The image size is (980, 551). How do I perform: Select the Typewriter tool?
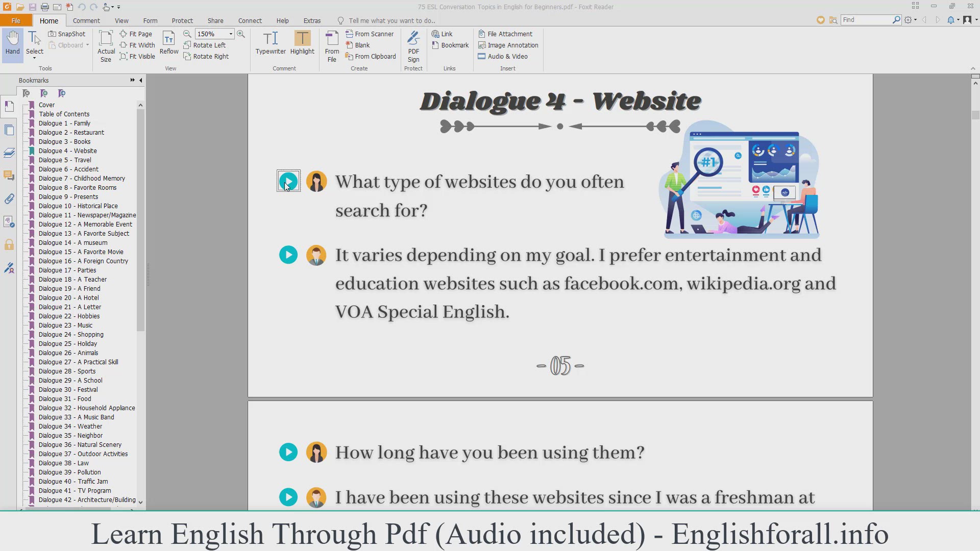[271, 43]
